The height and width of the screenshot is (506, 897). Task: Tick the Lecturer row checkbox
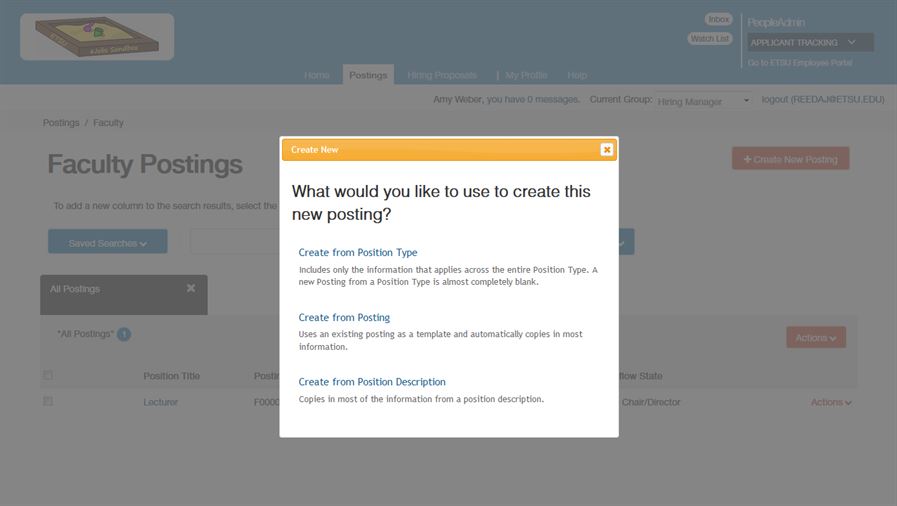click(x=48, y=402)
